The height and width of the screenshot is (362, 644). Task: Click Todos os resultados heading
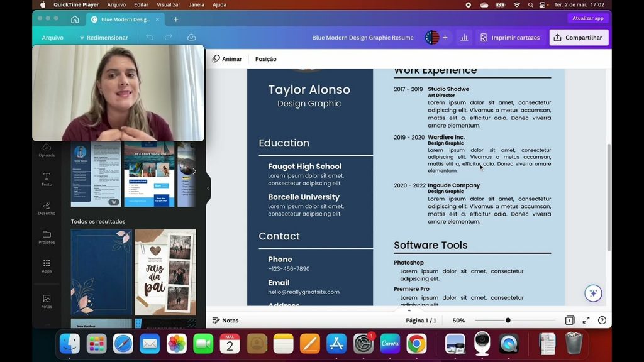(97, 221)
